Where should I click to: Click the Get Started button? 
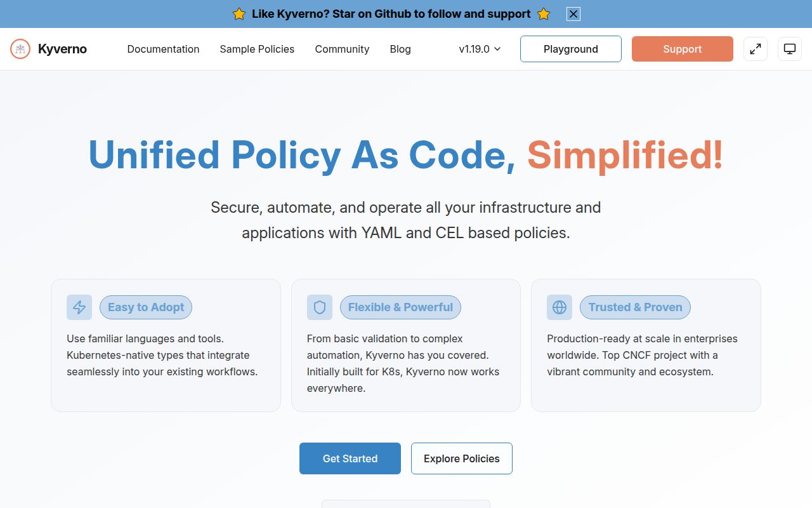350,458
